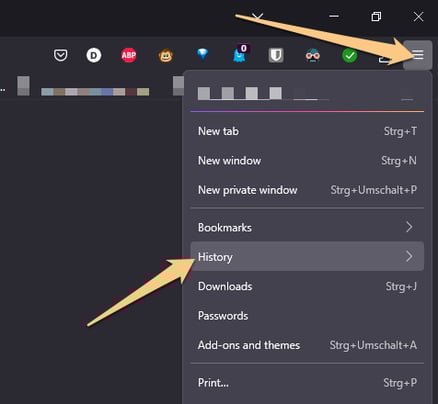The image size is (438, 404).
Task: Click the Dark Reader D extension icon
Action: 94,55
